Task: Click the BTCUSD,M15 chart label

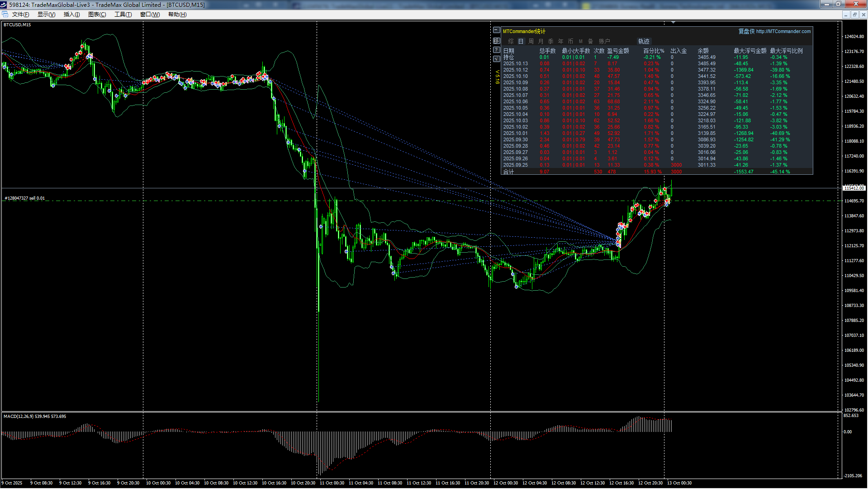Action: (x=17, y=25)
